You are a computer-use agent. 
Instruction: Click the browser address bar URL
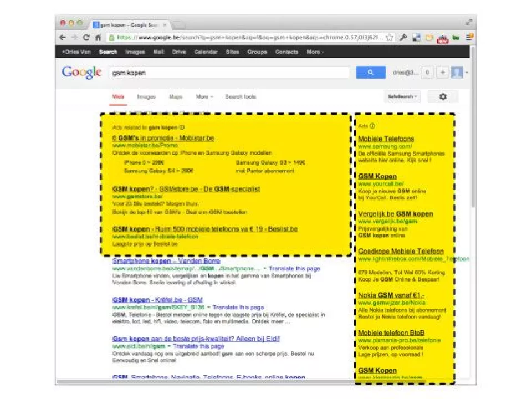[x=249, y=37]
